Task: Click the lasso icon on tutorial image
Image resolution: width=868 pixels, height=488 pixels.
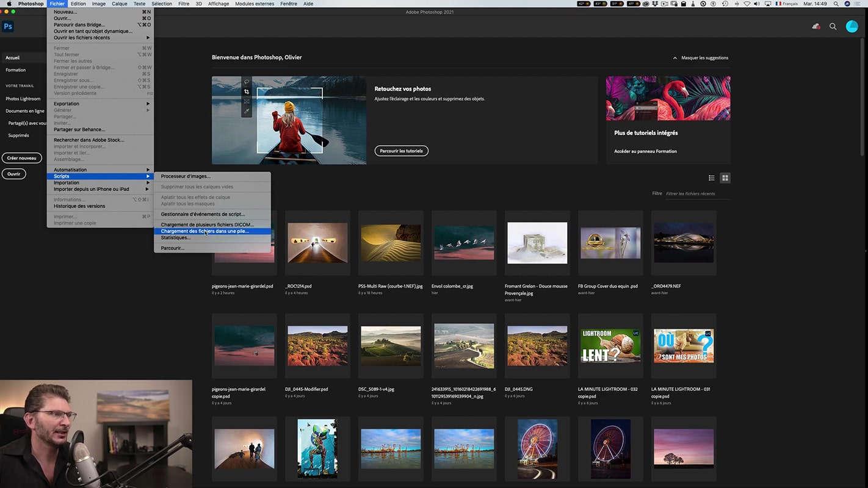Action: point(247,82)
